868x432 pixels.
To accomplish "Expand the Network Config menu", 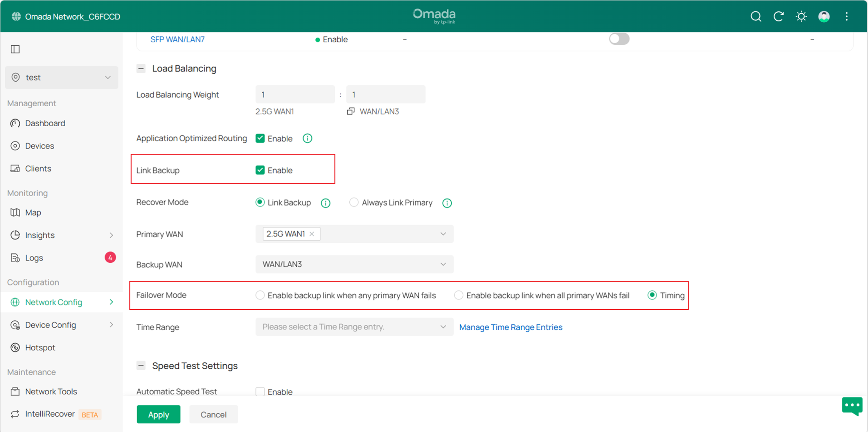I will (53, 302).
